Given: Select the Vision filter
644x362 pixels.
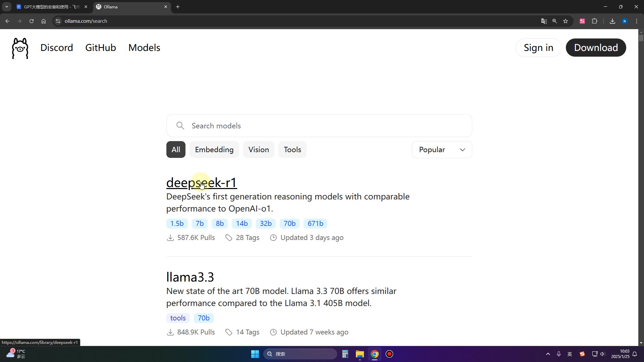Looking at the screenshot, I should 259,149.
